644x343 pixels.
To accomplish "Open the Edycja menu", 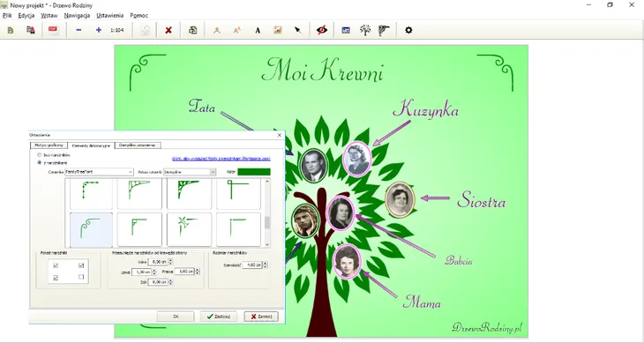I will point(26,16).
